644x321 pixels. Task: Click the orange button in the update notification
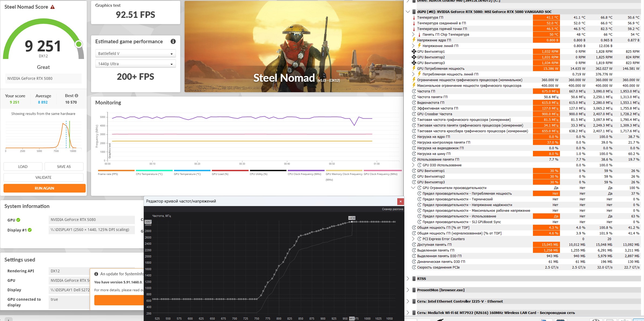119,300
